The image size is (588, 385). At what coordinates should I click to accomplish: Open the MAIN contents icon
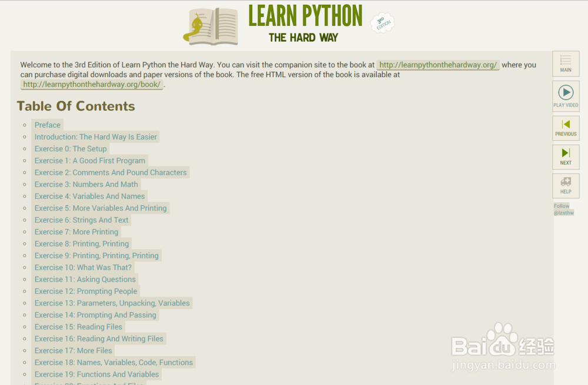coord(565,64)
